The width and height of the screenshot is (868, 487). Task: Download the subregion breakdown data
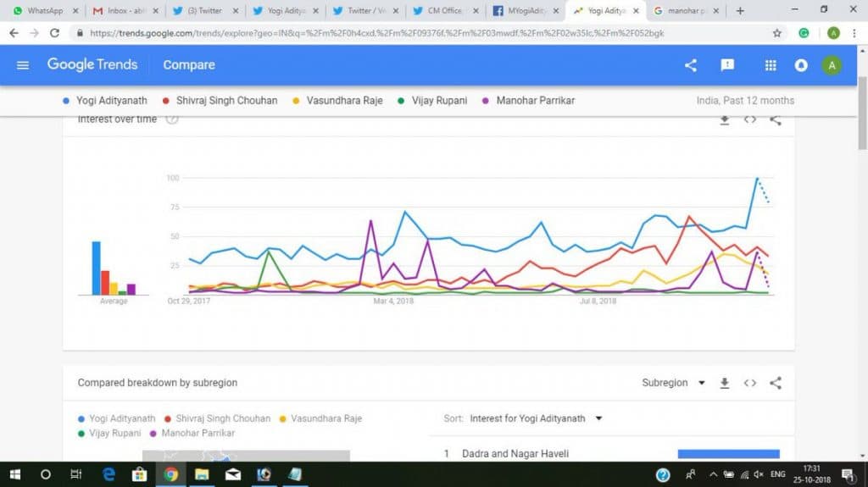[724, 383]
